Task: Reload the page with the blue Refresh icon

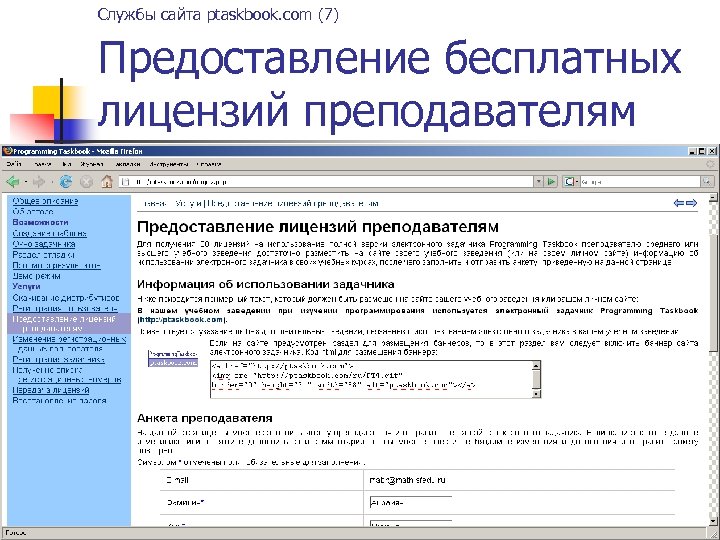Action: [x=66, y=182]
